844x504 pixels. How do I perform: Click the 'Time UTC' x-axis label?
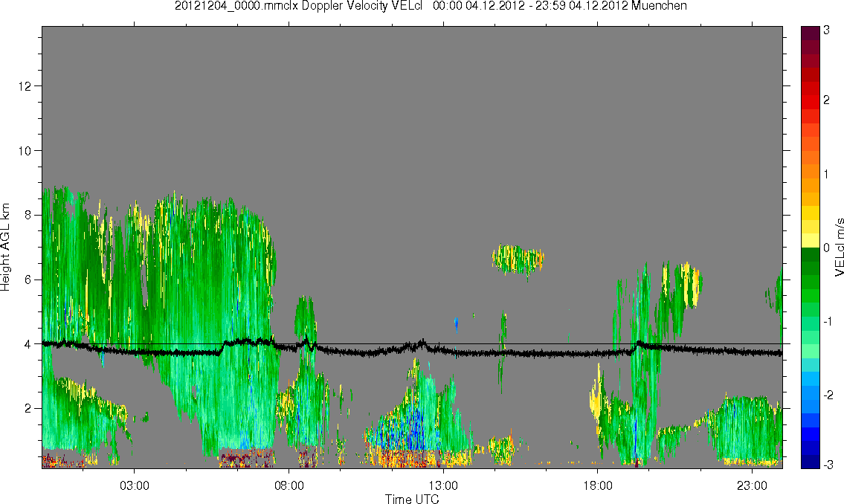[x=412, y=499]
